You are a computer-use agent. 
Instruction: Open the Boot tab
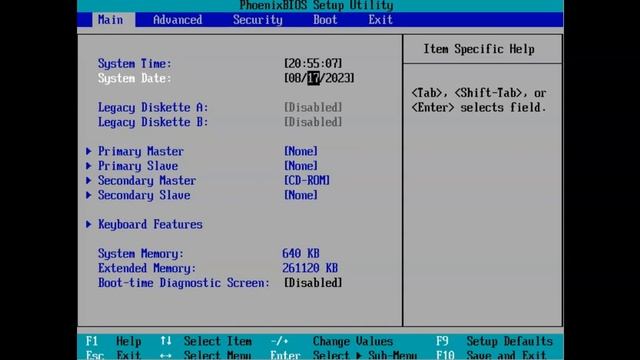coord(325,20)
